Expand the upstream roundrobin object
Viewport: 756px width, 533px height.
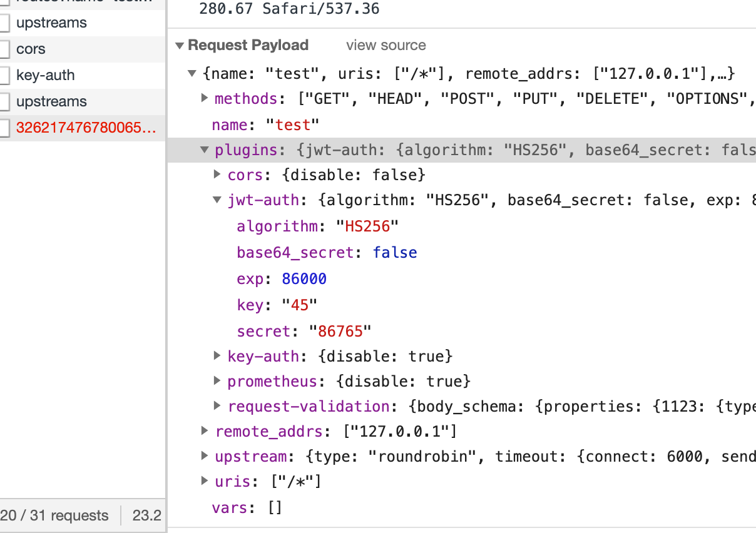(205, 456)
